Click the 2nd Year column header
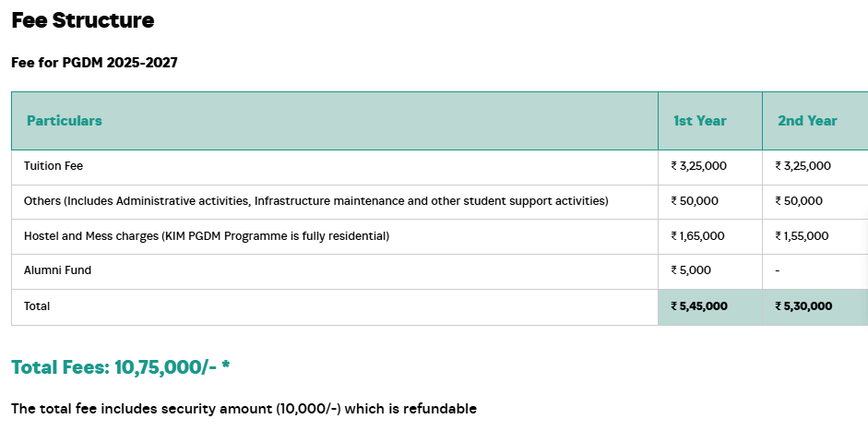 807,121
